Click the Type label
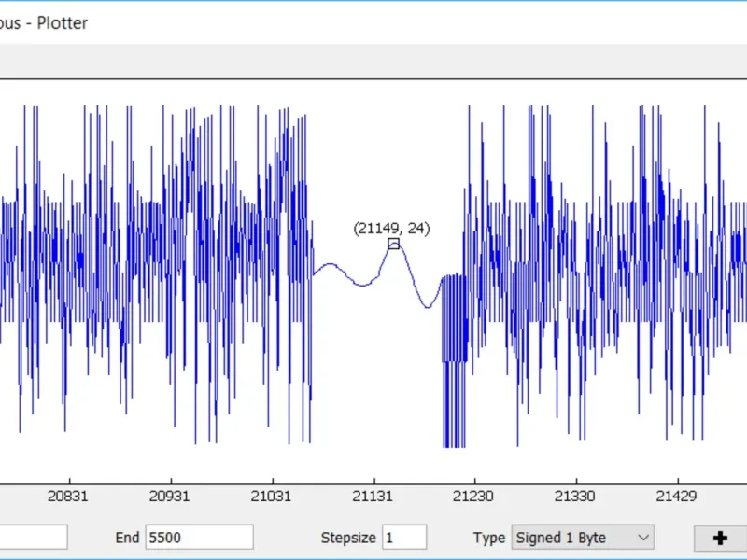The image size is (747, 560). point(489,539)
